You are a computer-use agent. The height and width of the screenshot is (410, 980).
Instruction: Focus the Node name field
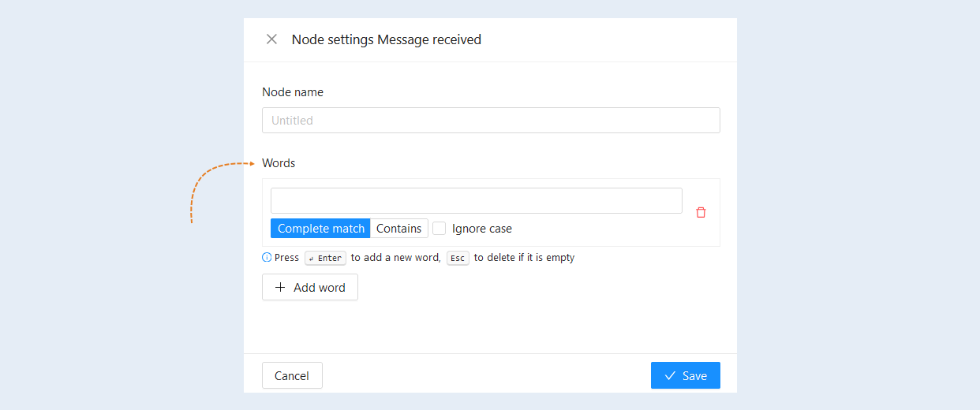click(x=491, y=121)
